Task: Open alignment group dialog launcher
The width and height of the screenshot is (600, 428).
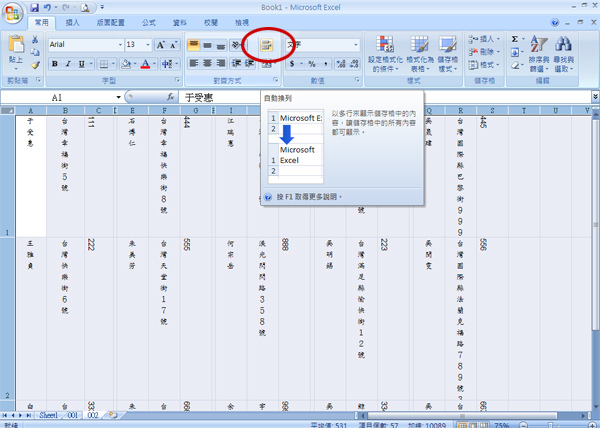Action: tap(276, 80)
